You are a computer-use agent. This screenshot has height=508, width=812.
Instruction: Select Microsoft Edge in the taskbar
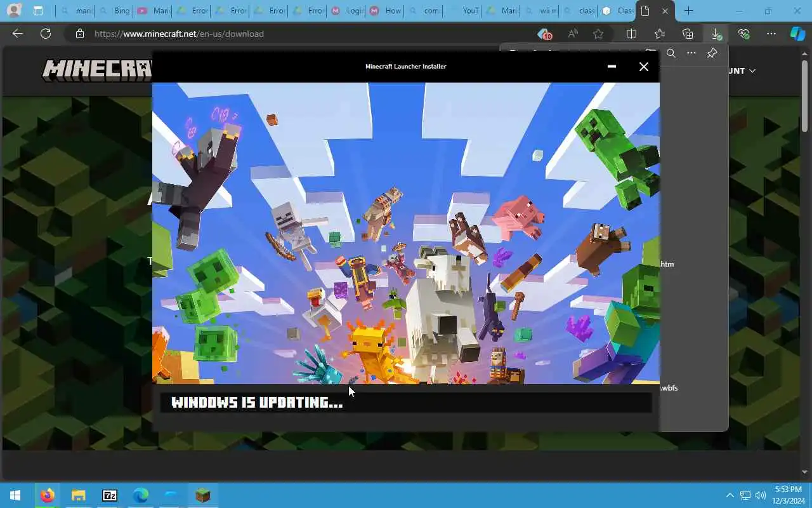coord(140,495)
